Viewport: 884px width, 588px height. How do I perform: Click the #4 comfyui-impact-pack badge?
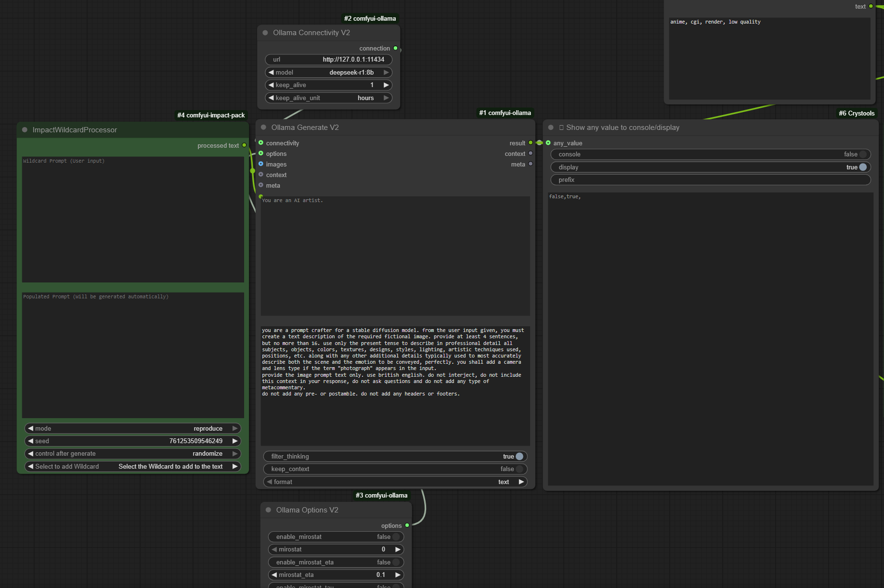(x=211, y=115)
